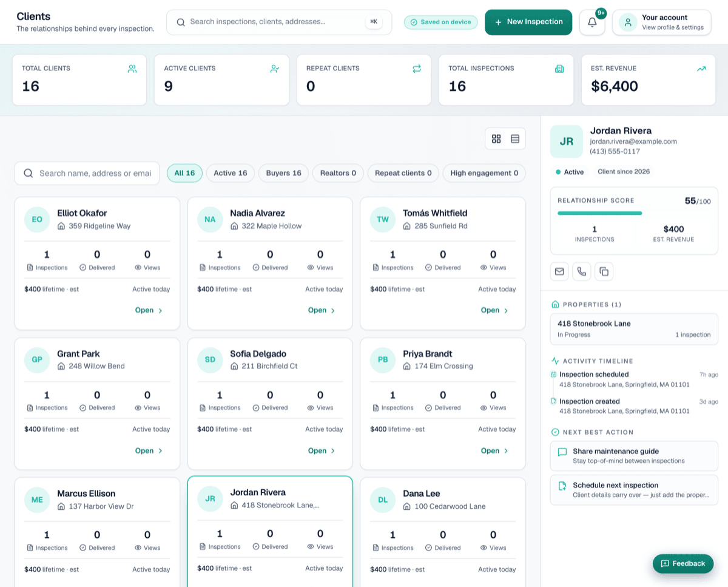Click Repeat Clients repeat arrows icon
This screenshot has width=728, height=587.
(417, 69)
